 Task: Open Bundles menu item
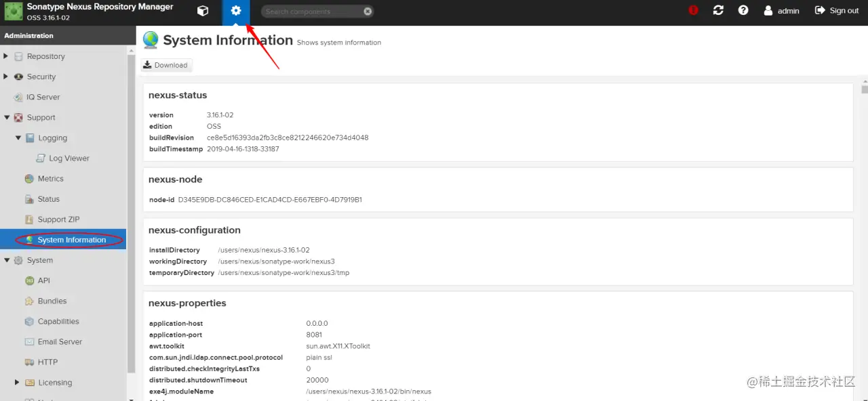(x=52, y=301)
